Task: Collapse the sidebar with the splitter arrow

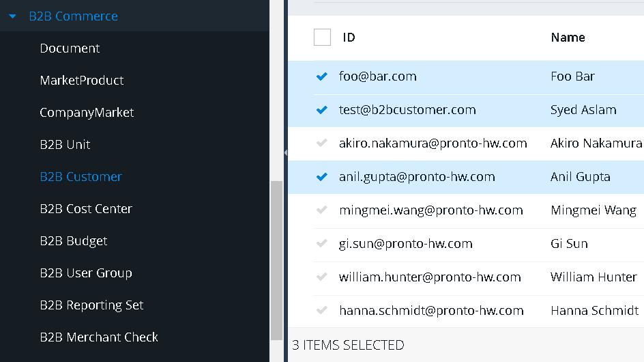Action: click(x=285, y=152)
